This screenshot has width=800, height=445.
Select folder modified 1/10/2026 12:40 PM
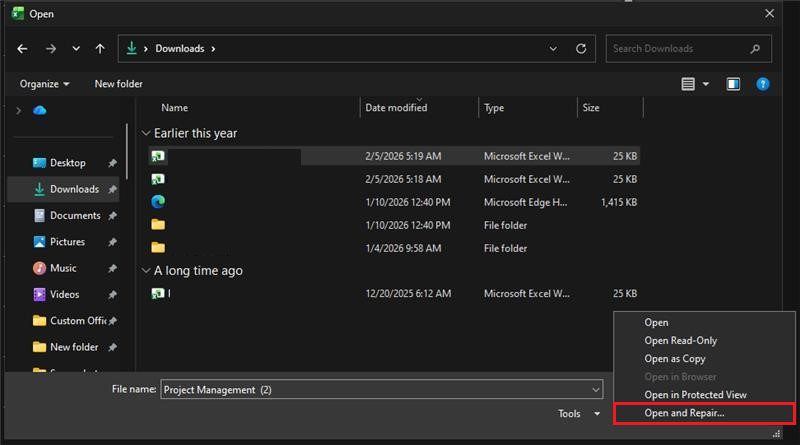394,225
